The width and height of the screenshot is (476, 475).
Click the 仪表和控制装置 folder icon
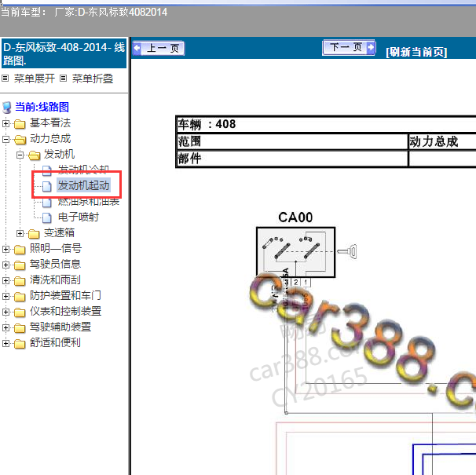click(20, 312)
